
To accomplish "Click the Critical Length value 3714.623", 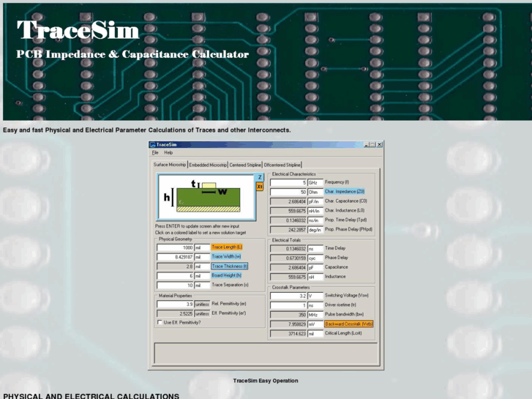I will (288, 333).
